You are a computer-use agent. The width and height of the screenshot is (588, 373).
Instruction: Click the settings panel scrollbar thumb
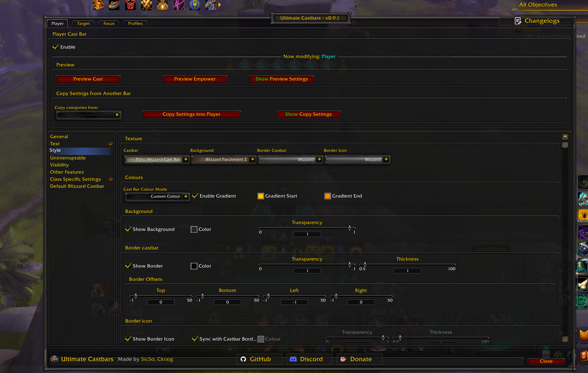(x=565, y=145)
